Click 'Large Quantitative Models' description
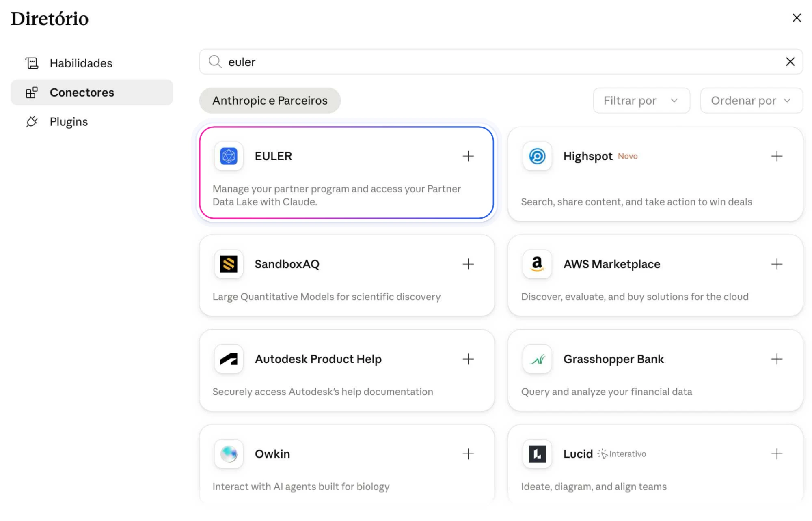 click(326, 297)
